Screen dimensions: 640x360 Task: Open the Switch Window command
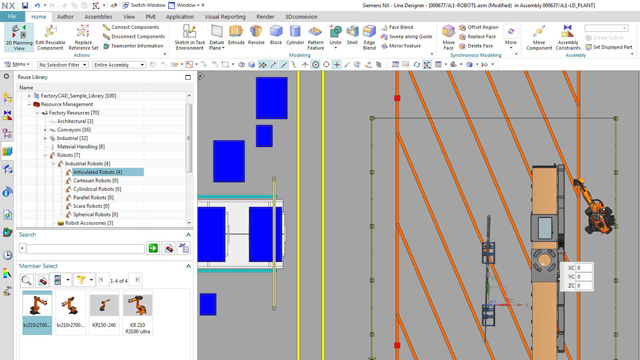click(x=144, y=5)
